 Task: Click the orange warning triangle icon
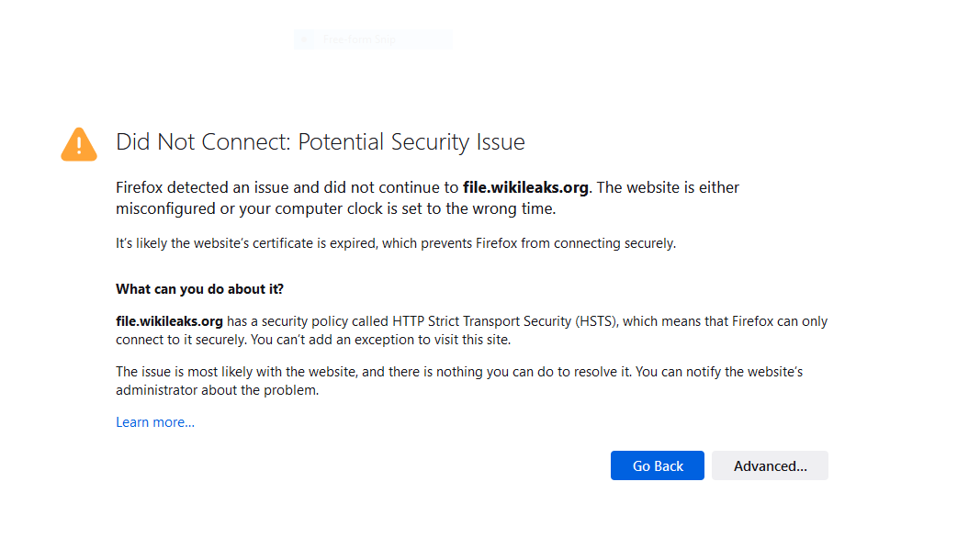79,145
